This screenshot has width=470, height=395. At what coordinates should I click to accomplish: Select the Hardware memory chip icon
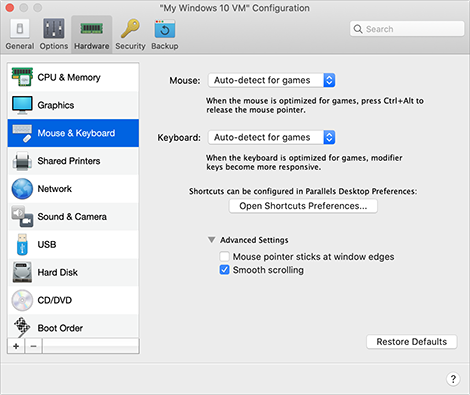point(91,28)
